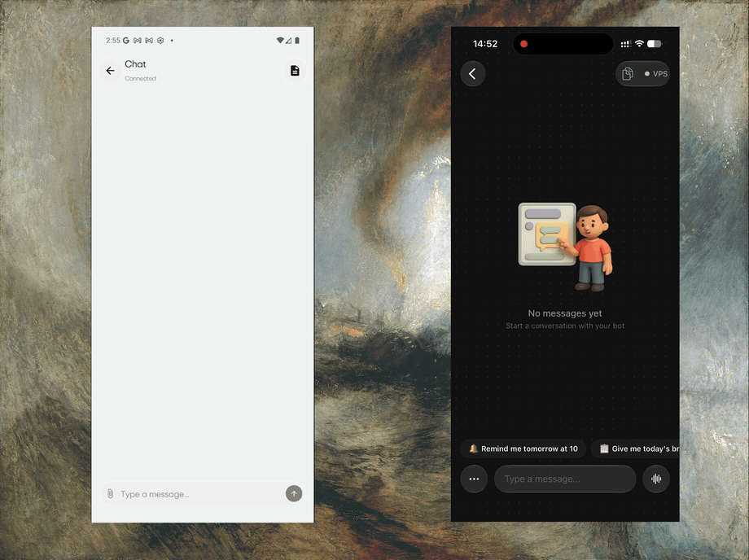
Task: Tap the iPhone battery status icon
Action: (x=655, y=44)
